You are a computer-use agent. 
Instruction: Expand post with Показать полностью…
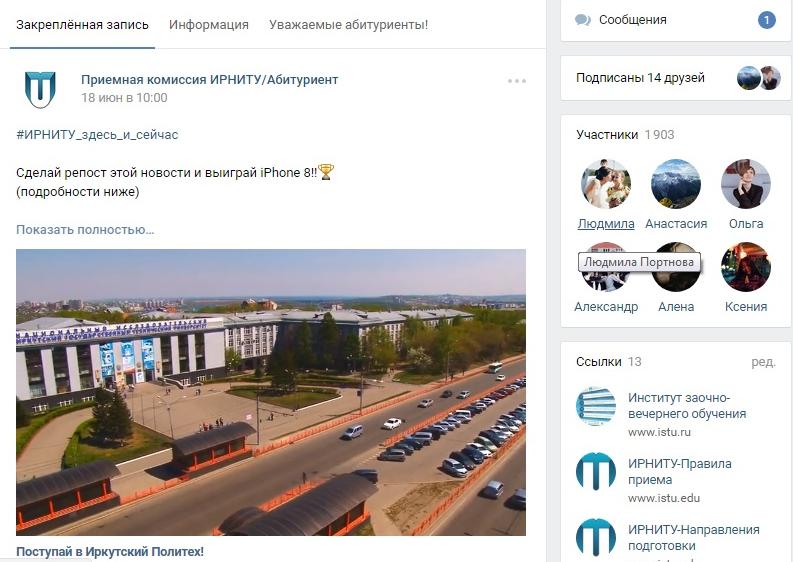pos(85,230)
